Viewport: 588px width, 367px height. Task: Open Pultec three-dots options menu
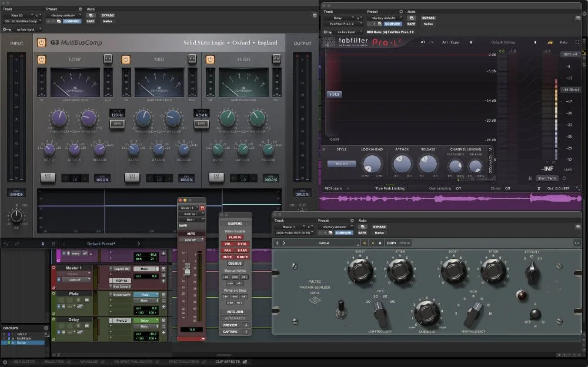coord(577,243)
